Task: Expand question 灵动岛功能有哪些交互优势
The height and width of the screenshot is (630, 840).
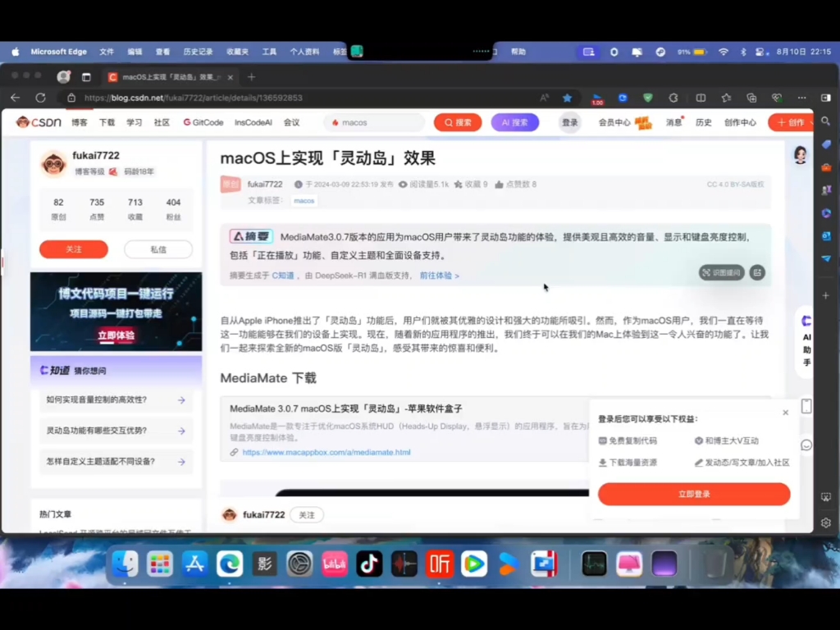Action: click(x=116, y=431)
